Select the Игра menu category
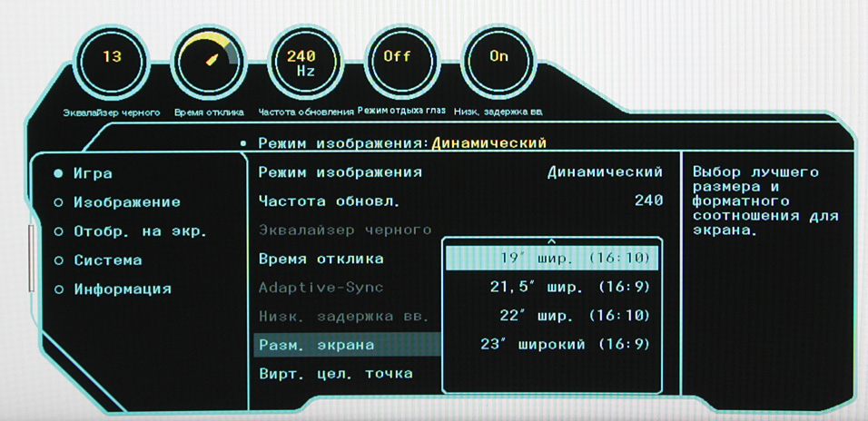This screenshot has height=421, width=868. [x=83, y=173]
